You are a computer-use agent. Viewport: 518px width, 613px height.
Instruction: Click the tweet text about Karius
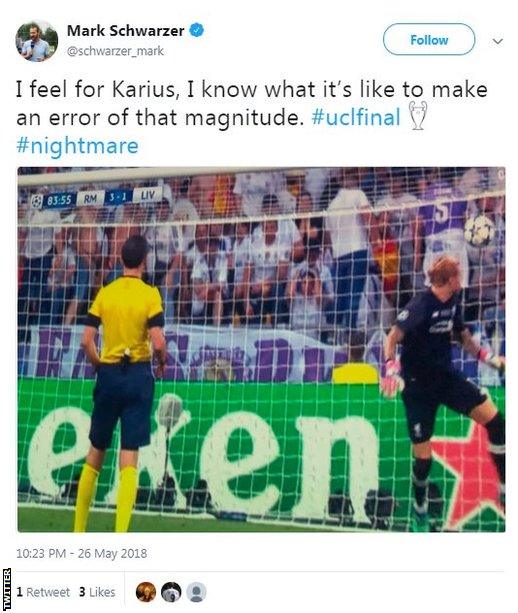(252, 117)
